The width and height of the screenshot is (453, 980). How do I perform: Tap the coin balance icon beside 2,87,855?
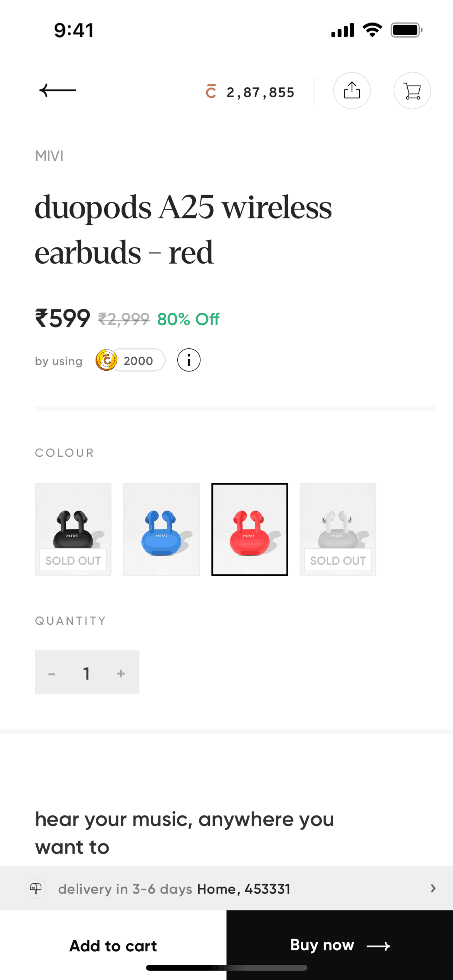[x=211, y=91]
